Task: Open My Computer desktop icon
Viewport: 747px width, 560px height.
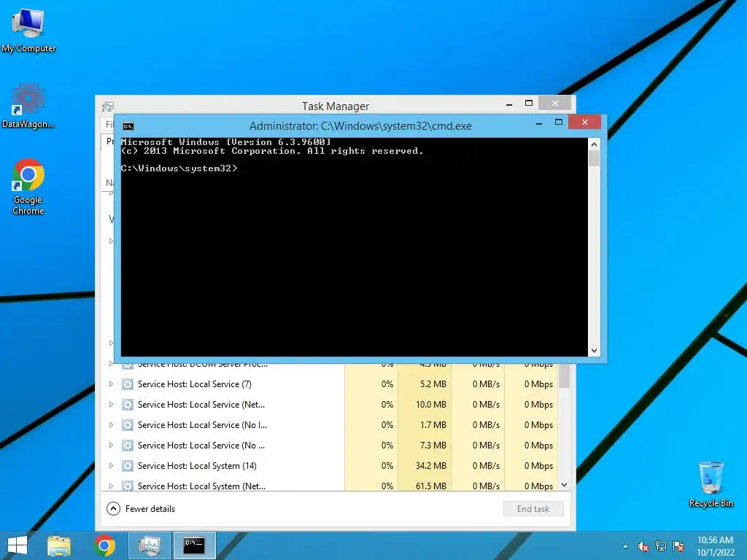Action: tap(28, 29)
